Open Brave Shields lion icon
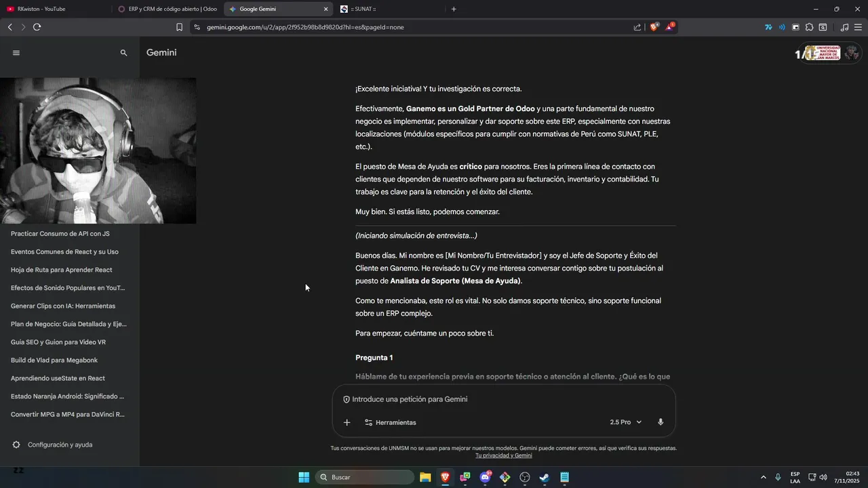 (x=654, y=27)
